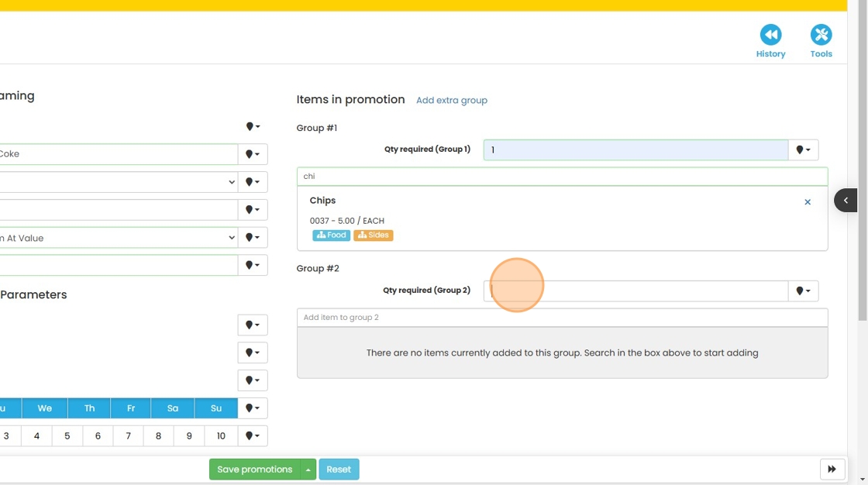Screen dimensions: 868x485
Task: Toggle Friday in day selector
Action: click(131, 408)
